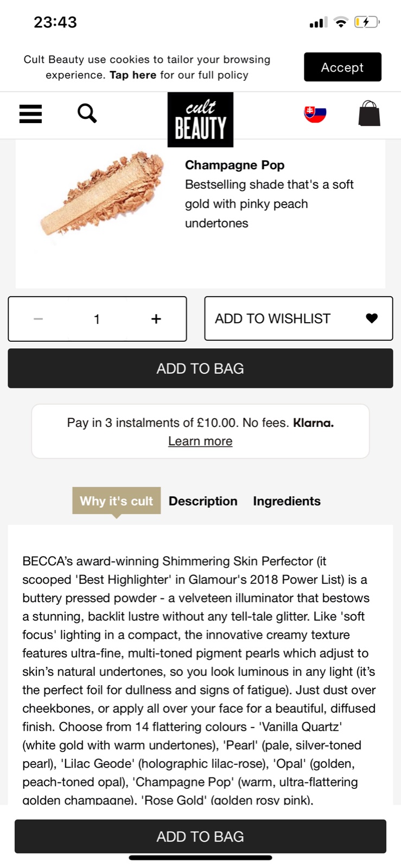
Task: Tap heart icon in wishlist button
Action: pyautogui.click(x=372, y=318)
